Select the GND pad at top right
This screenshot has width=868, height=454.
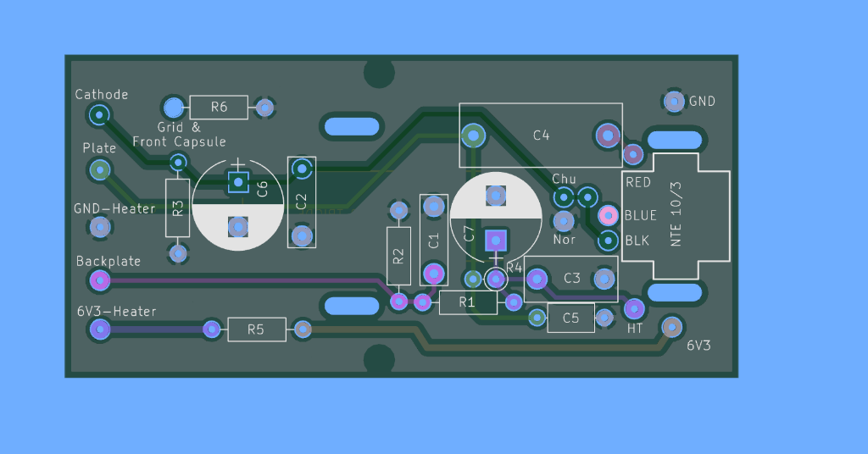point(674,102)
